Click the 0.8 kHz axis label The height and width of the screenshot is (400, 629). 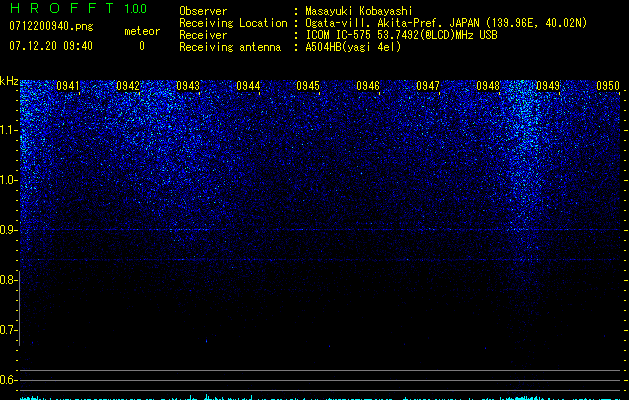coord(7,280)
